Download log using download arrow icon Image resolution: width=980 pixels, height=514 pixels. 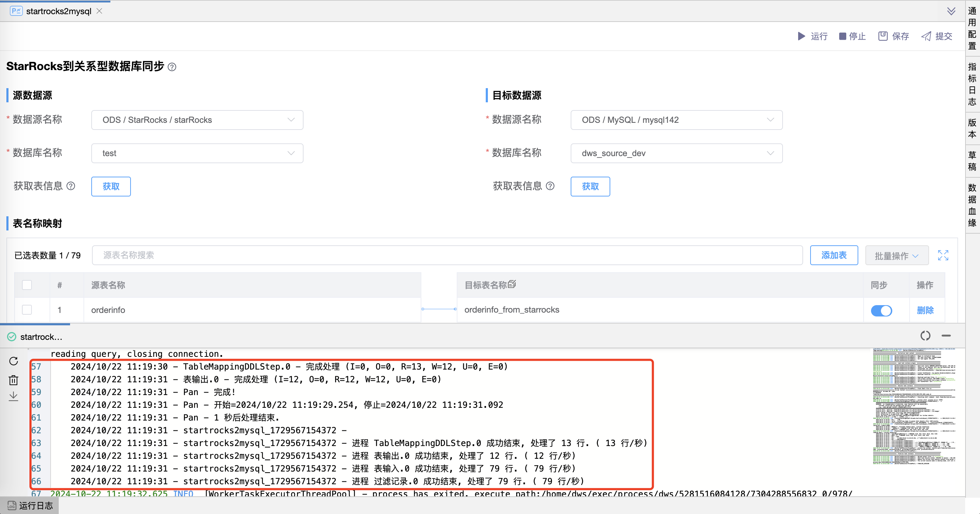tap(14, 396)
